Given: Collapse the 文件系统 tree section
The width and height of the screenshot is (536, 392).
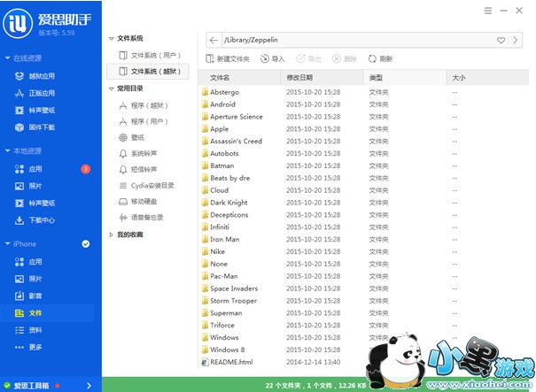Looking at the screenshot, I should (111, 39).
